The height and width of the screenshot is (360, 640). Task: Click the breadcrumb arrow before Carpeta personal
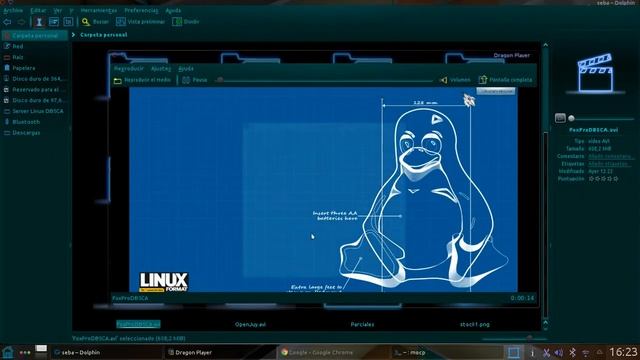tap(73, 35)
